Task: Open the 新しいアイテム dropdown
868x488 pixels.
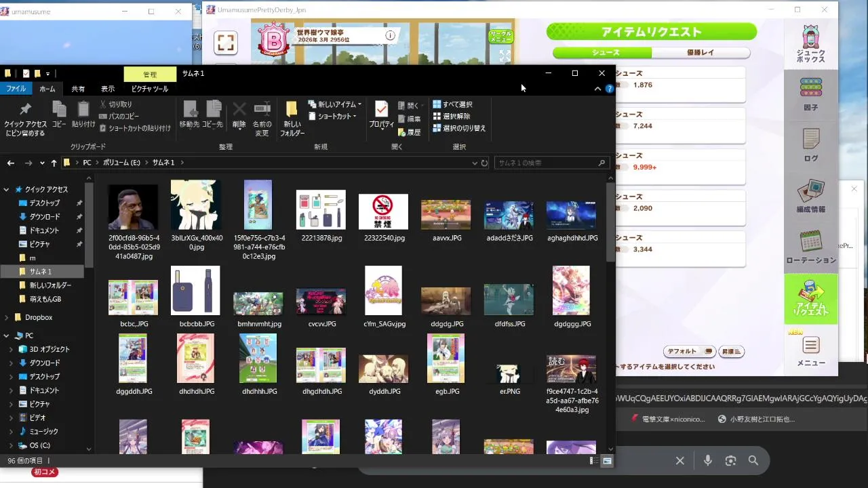Action: [335, 104]
